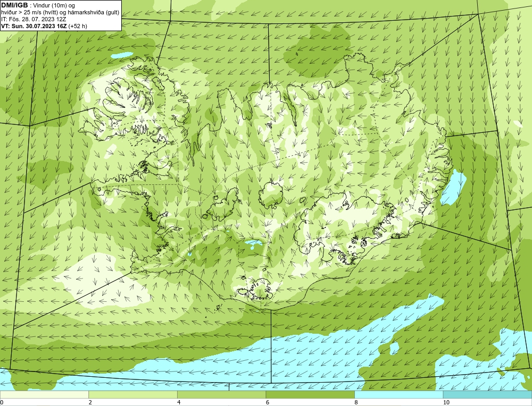Screen dimensions: 532x406
Task: Click the '4' scale label
Action: (179, 402)
